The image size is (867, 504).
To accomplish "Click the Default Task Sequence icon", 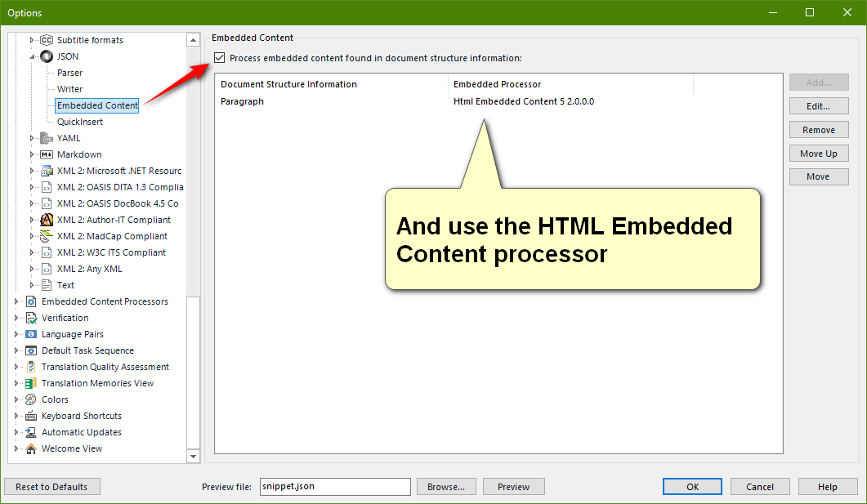I will [x=31, y=350].
